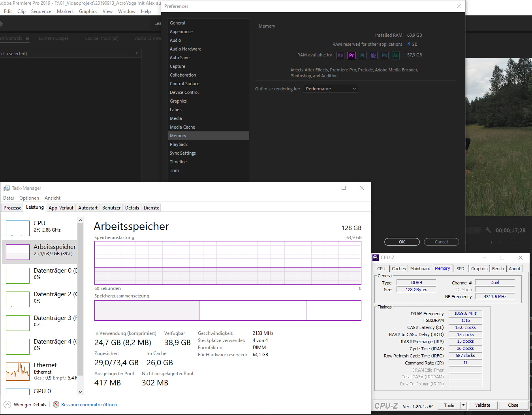Open Optionen menu in Task-Manager

click(29, 198)
